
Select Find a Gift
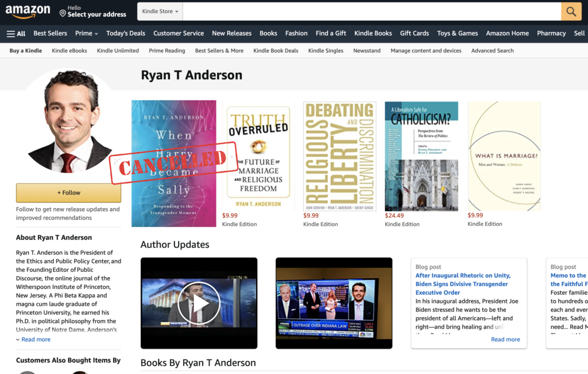pyautogui.click(x=331, y=33)
